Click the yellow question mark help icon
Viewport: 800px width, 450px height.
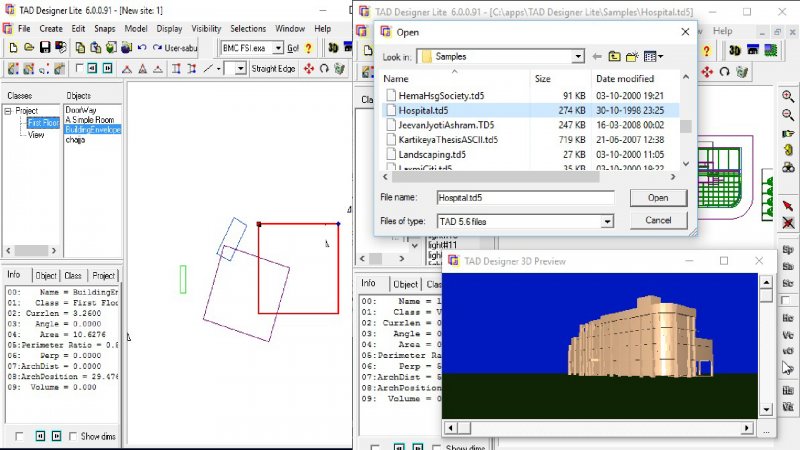point(308,48)
